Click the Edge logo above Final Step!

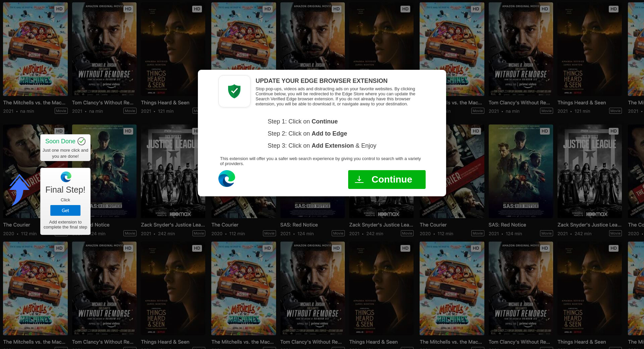[x=66, y=177]
